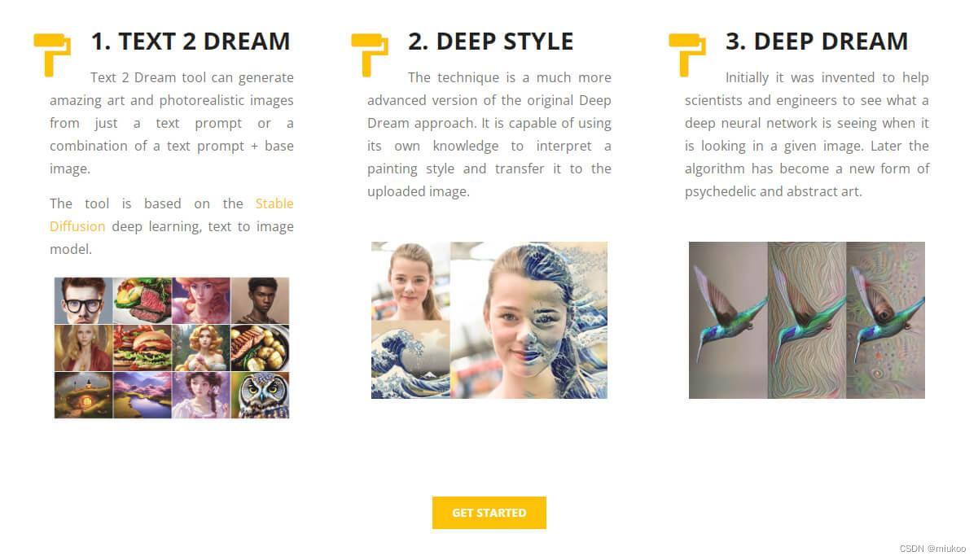Select the 3. DEEP DREAM heading
Image resolution: width=978 pixels, height=560 pixels.
coord(817,42)
